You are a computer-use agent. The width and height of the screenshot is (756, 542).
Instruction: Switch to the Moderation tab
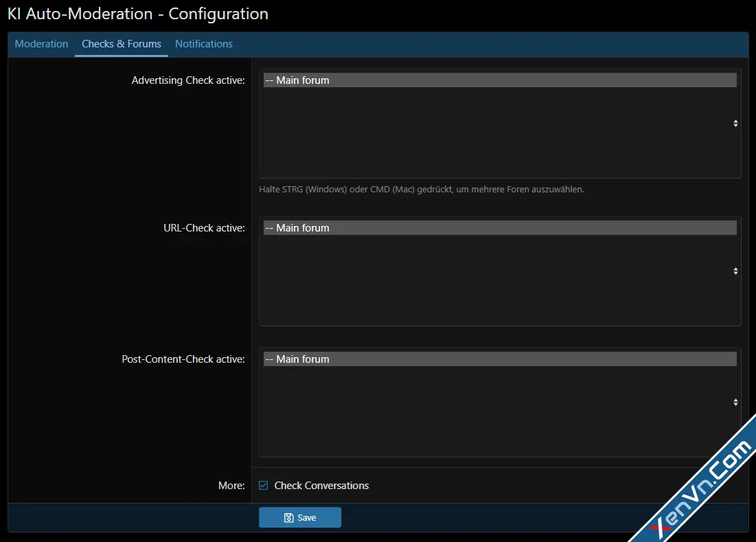tap(41, 44)
